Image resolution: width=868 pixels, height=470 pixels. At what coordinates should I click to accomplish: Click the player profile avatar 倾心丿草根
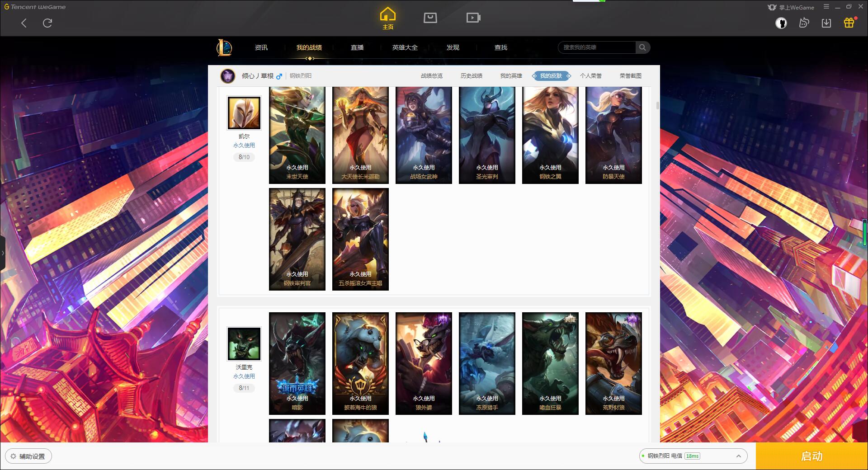227,76
